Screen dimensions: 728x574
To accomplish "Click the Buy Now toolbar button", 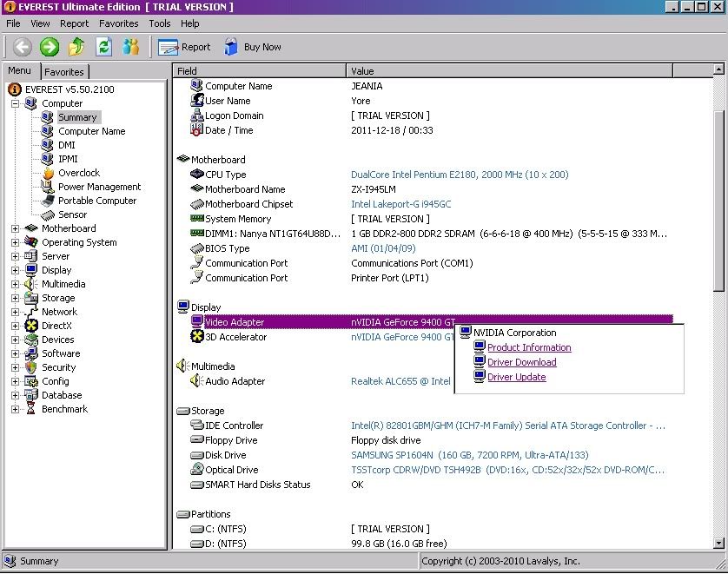I will [x=253, y=47].
